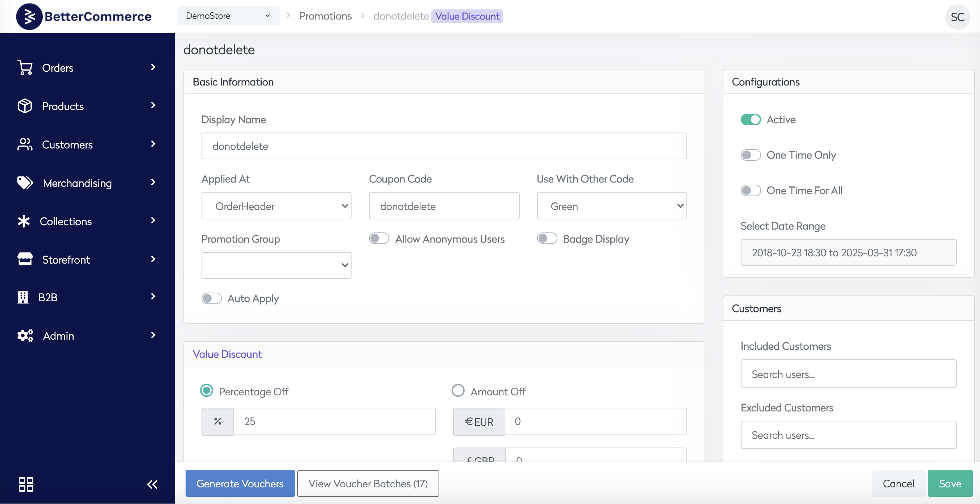980x504 pixels.
Task: Focus the Included Customers search box
Action: tap(848, 374)
